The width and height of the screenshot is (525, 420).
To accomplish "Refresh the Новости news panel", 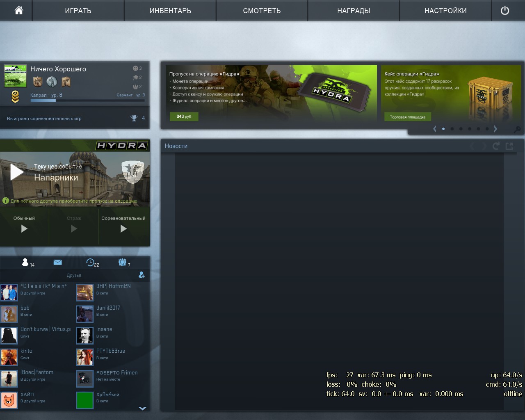I will tap(496, 146).
